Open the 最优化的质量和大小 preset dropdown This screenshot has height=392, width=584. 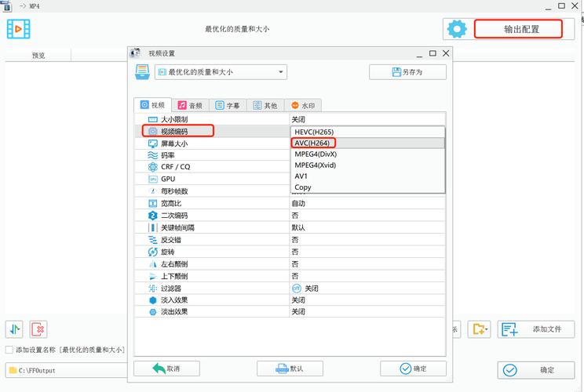221,72
